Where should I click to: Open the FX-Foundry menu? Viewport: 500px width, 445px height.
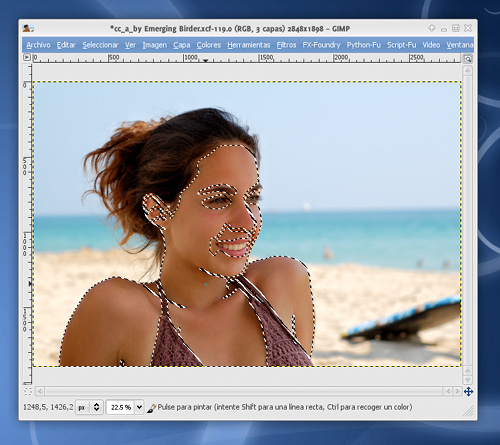321,45
